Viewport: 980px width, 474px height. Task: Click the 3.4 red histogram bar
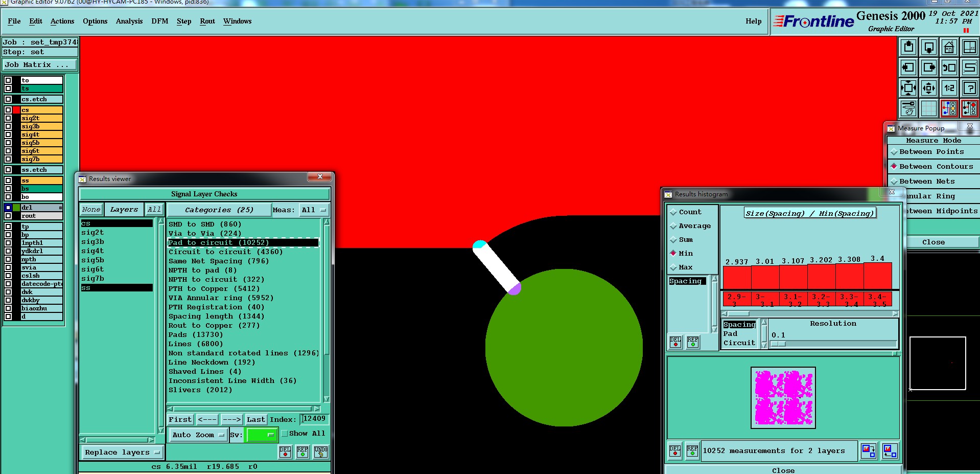tap(878, 276)
